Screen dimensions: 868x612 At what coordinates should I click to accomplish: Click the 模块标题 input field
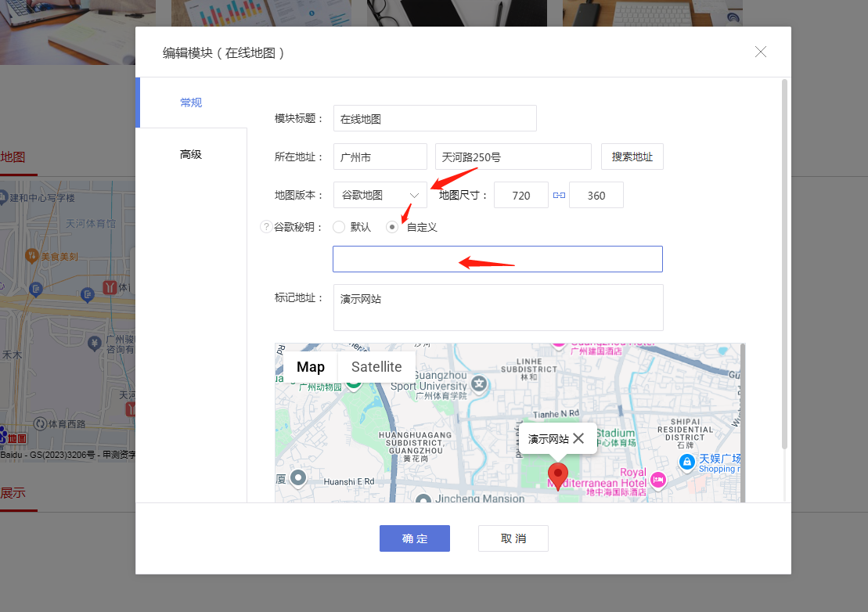pyautogui.click(x=434, y=118)
